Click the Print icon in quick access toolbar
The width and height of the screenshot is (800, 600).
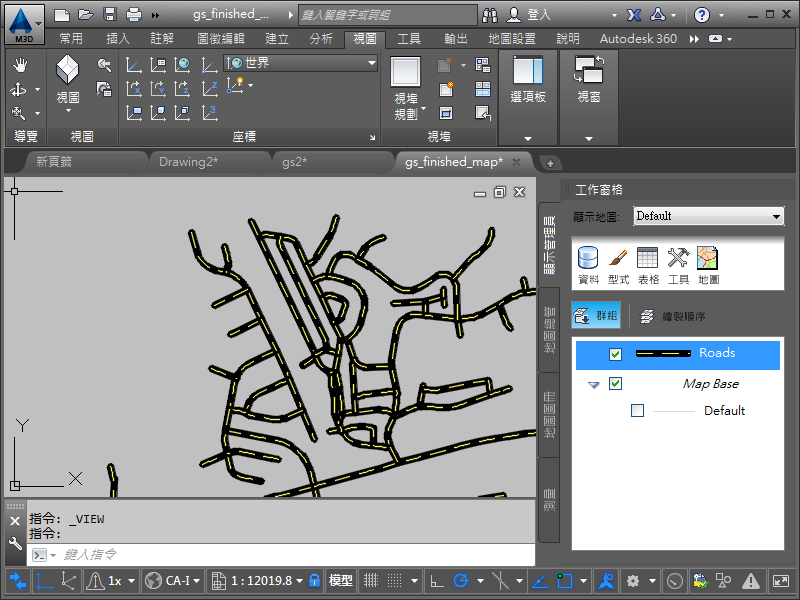[x=134, y=15]
